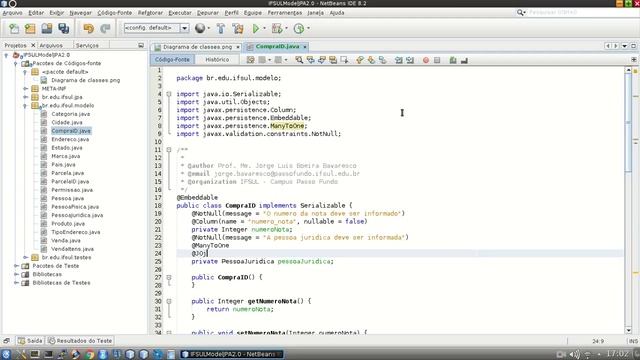
Task: Open the Arquivo menu
Action: [x=12, y=13]
